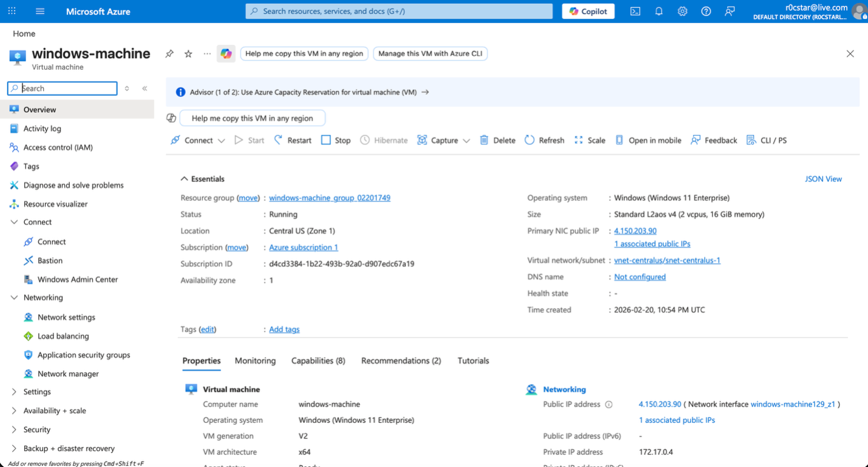
Task: Star windows-machine as a favorite
Action: pyautogui.click(x=188, y=53)
